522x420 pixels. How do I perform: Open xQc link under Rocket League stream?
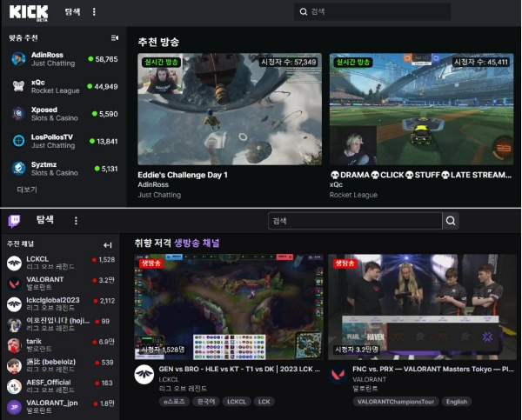[x=336, y=184]
